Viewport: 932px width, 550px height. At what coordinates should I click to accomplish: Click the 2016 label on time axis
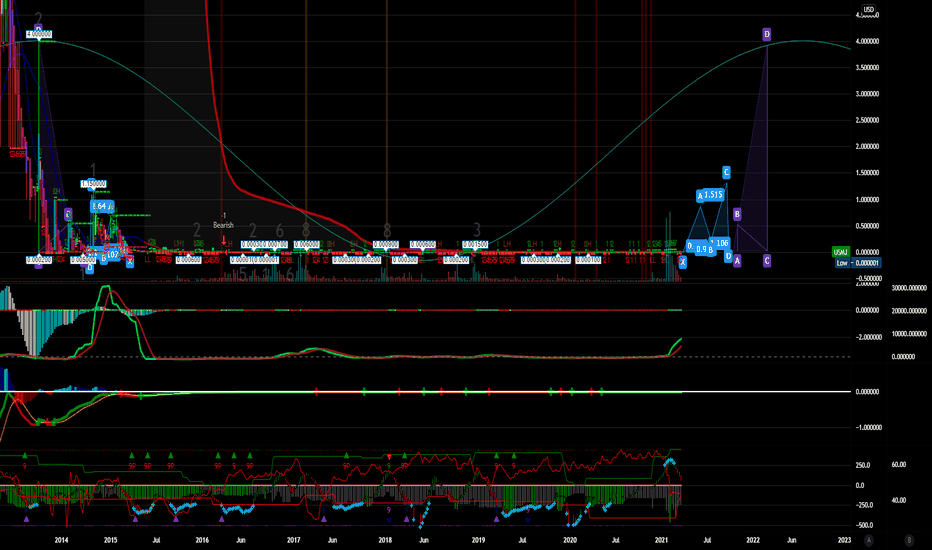point(202,540)
